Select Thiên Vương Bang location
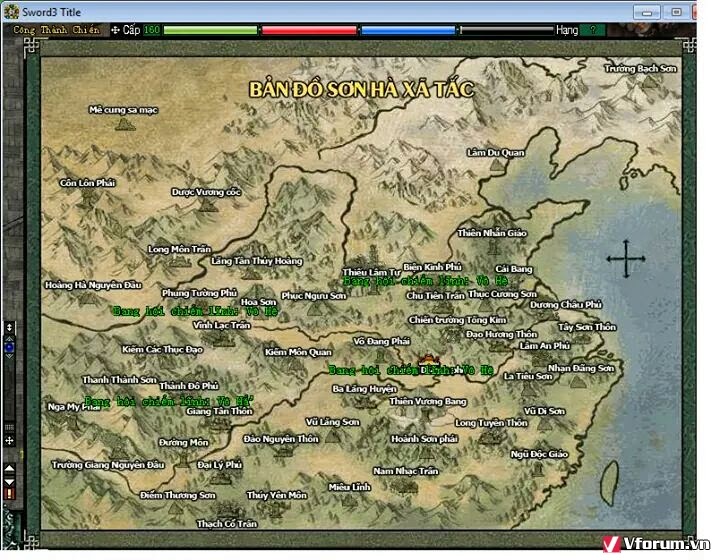This screenshot has height=560, width=720. pyautogui.click(x=428, y=401)
